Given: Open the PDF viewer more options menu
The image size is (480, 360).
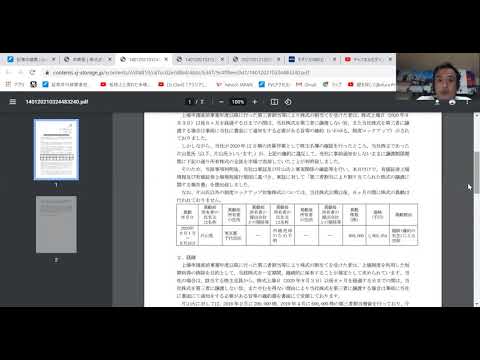Looking at the screenshot, I should [x=468, y=102].
